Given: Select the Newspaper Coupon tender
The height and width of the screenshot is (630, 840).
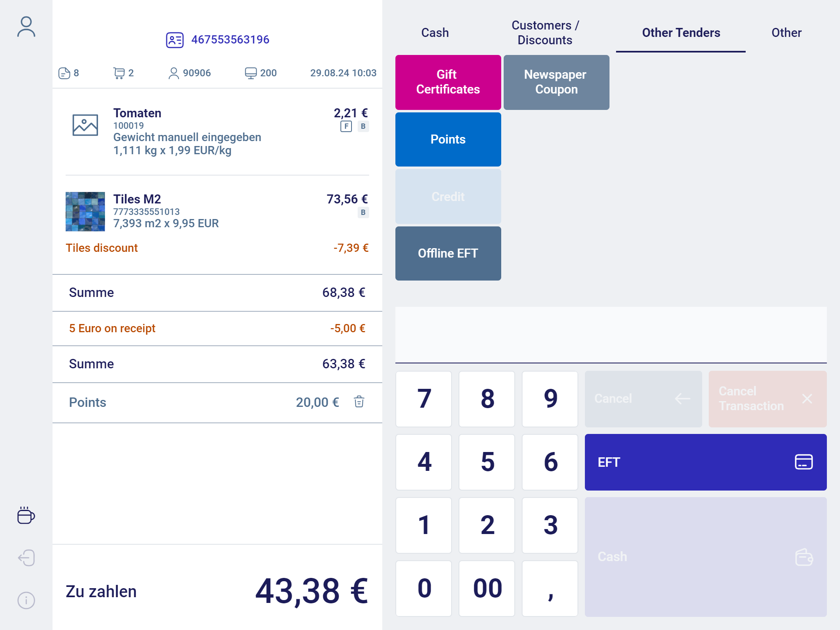Looking at the screenshot, I should [x=556, y=82].
